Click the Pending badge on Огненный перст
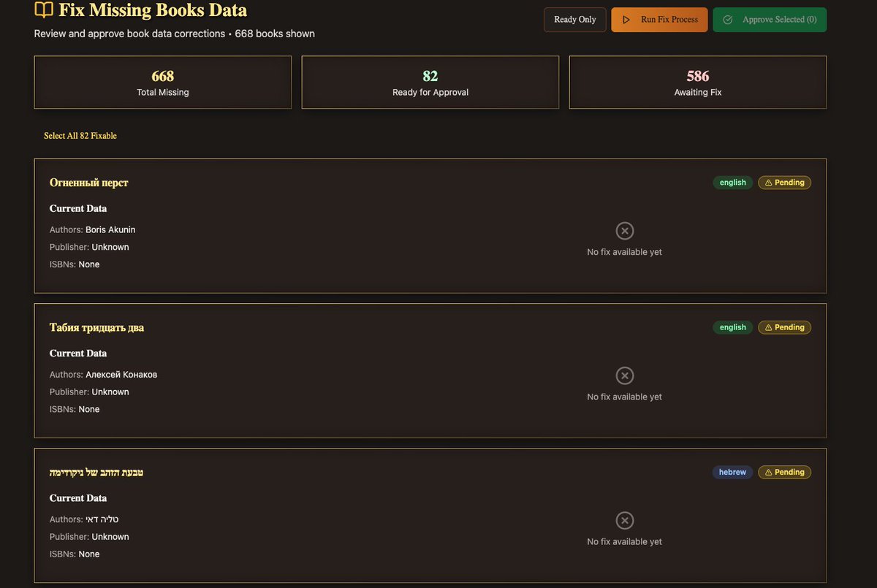This screenshot has height=588, width=877. (784, 183)
